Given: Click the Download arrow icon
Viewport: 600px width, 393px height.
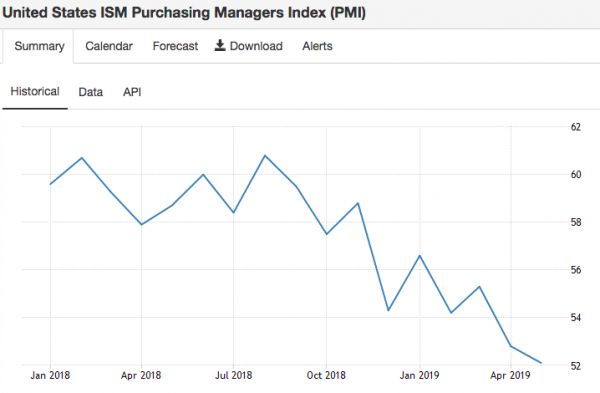Looking at the screenshot, I should pos(220,45).
